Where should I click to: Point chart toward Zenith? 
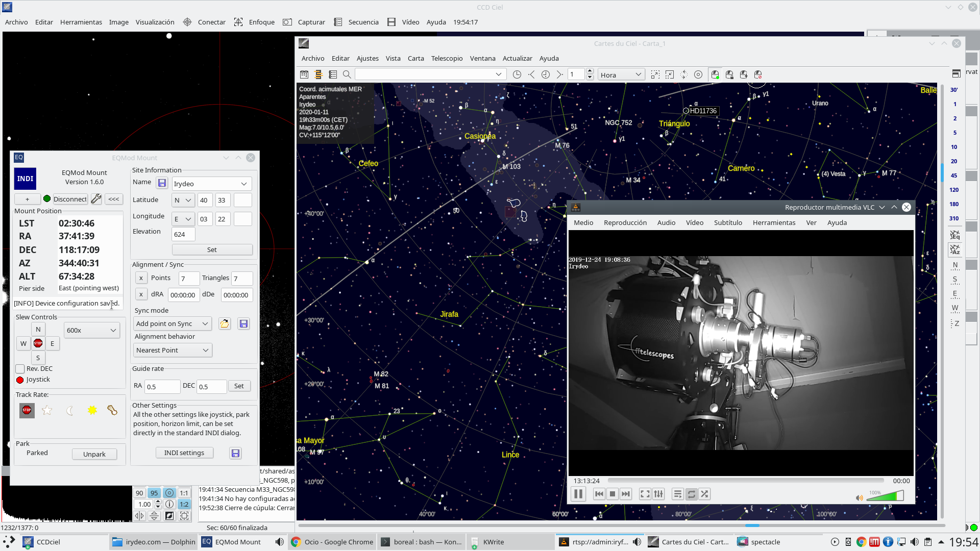pyautogui.click(x=955, y=323)
